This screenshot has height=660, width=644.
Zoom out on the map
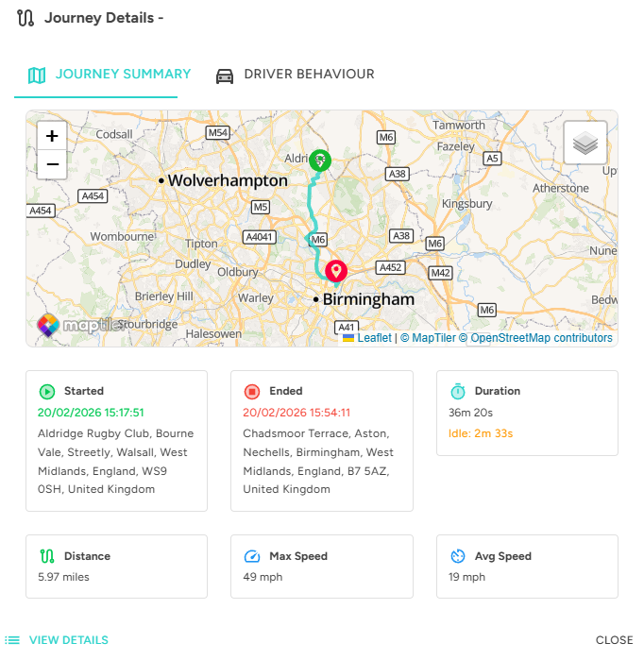[52, 164]
